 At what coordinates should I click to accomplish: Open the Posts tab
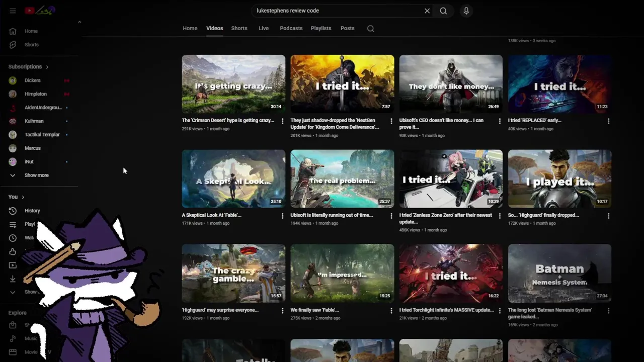347,29
